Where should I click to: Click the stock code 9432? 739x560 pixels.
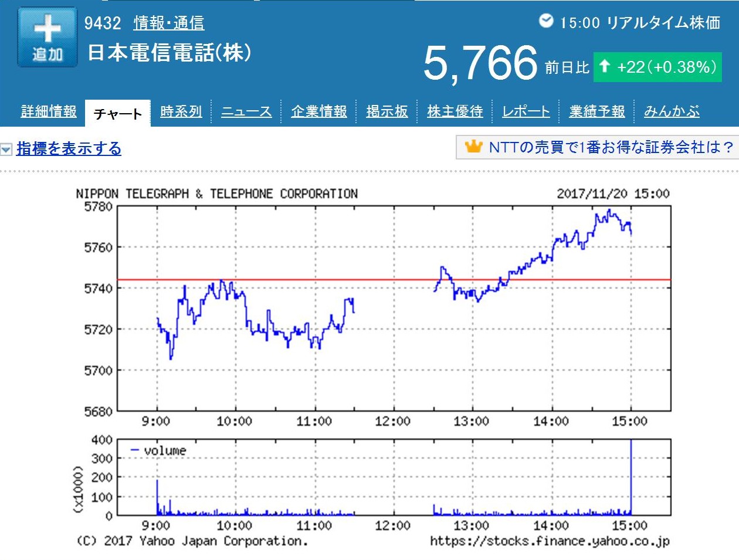click(x=103, y=23)
